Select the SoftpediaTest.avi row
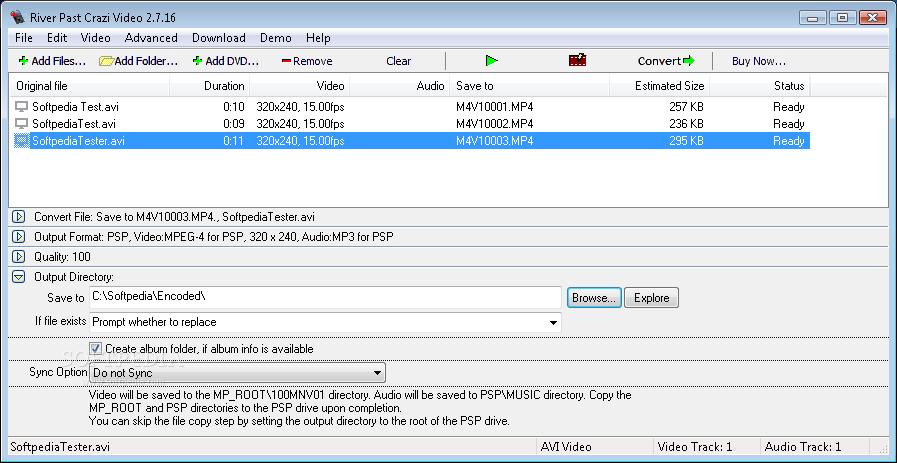 point(410,124)
